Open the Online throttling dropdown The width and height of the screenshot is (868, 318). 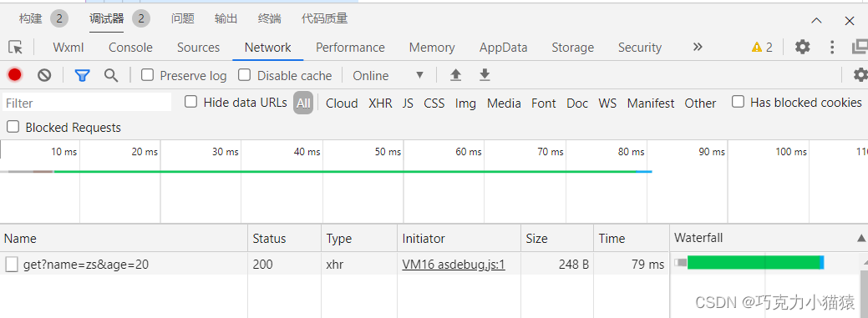point(388,75)
